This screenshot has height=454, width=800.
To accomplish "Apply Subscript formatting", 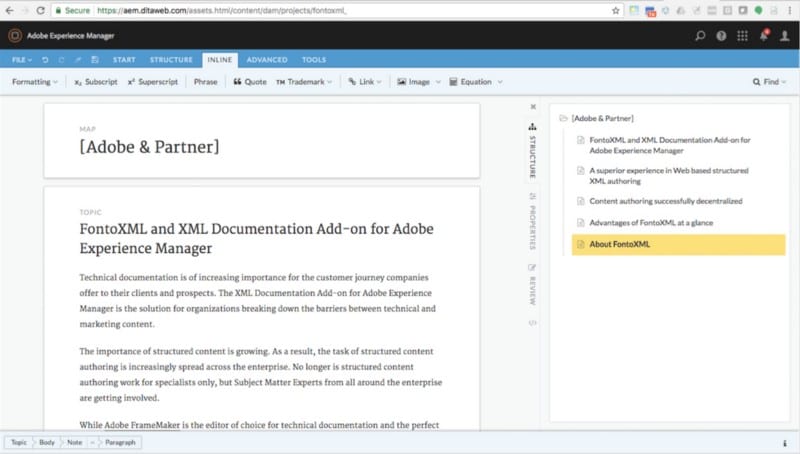I will click(96, 82).
